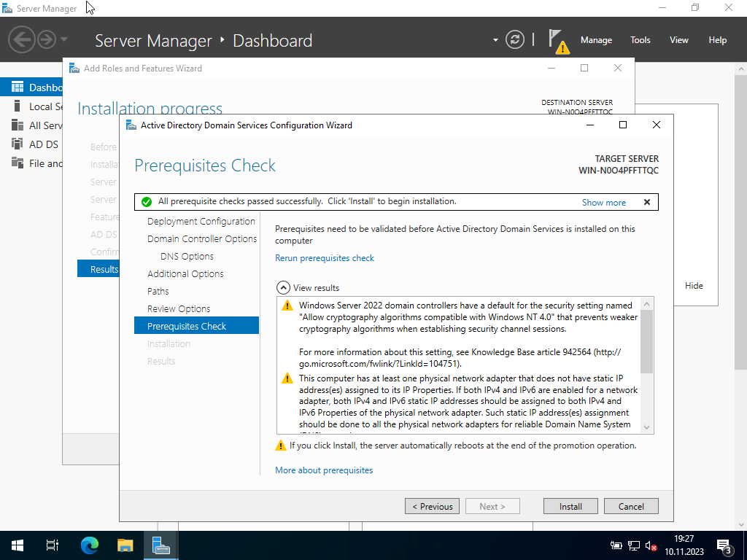747x560 pixels.
Task: Close the AD DS Configuration Wizard window
Action: pos(657,125)
